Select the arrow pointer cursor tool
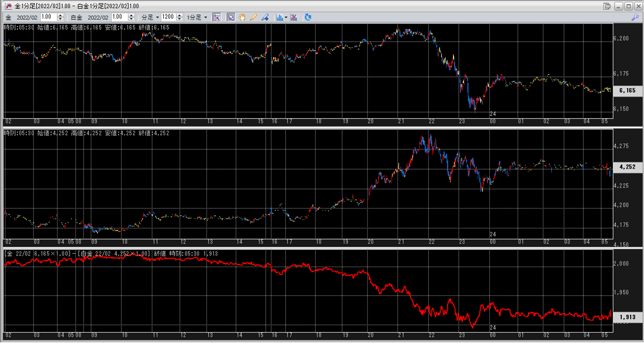The height and width of the screenshot is (343, 644). [x=231, y=17]
